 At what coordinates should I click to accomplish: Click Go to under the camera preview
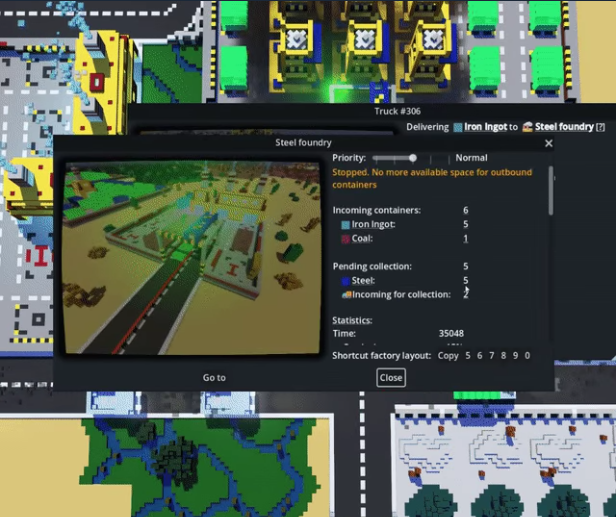tap(214, 377)
